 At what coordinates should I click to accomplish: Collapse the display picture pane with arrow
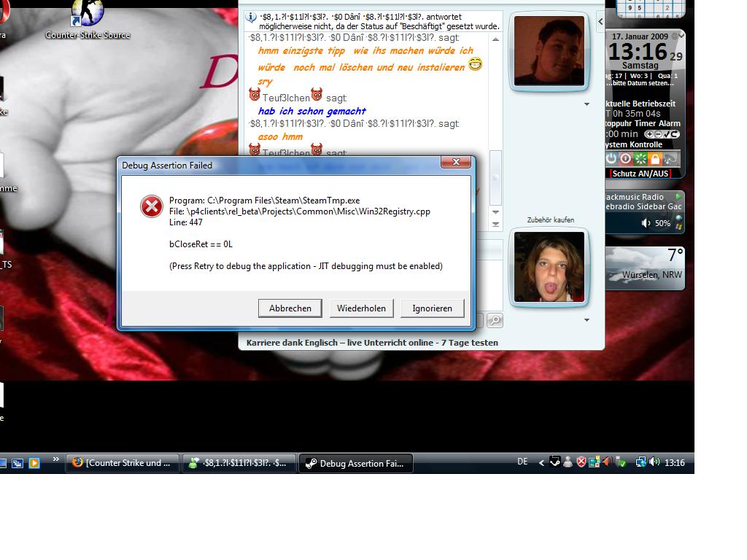point(600,21)
